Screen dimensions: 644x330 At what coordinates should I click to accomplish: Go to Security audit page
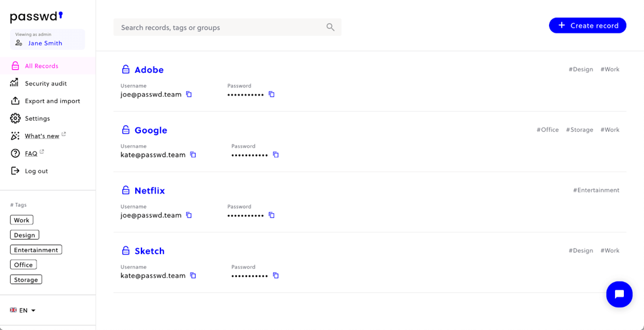coord(45,84)
